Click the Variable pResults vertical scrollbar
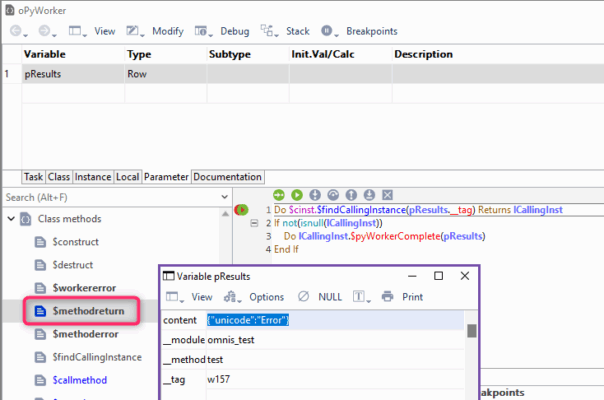Viewport: 604px width, 400px height. click(x=472, y=340)
